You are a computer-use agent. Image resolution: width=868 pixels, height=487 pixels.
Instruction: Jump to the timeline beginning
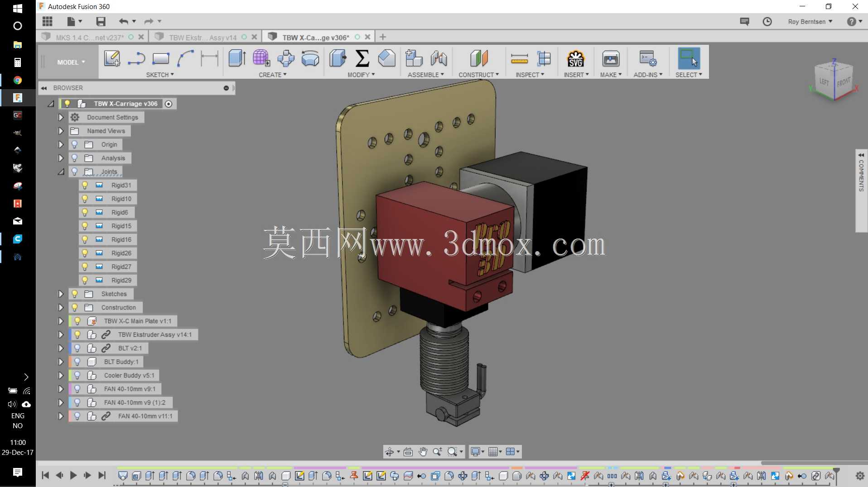[45, 475]
